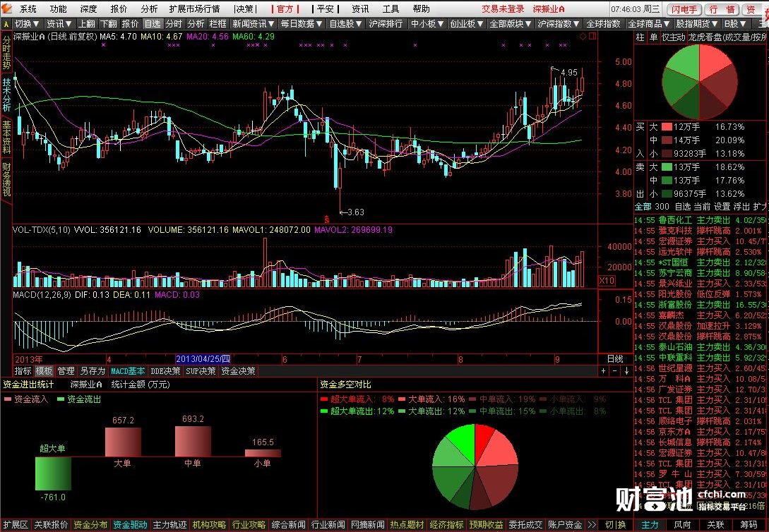The height and width of the screenshot is (532, 769).
Task: Expand the 沪深指数 dropdown
Action: [559, 23]
